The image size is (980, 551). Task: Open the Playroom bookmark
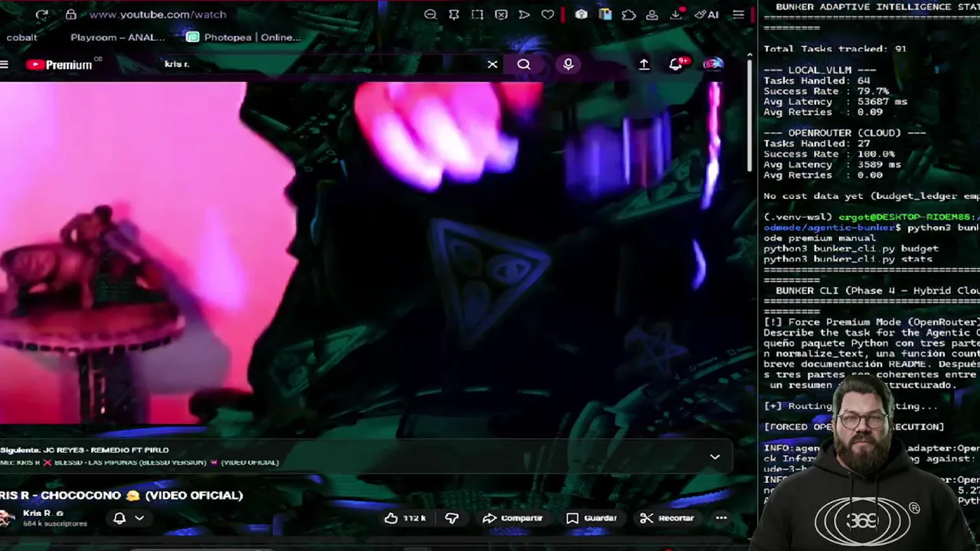click(117, 37)
